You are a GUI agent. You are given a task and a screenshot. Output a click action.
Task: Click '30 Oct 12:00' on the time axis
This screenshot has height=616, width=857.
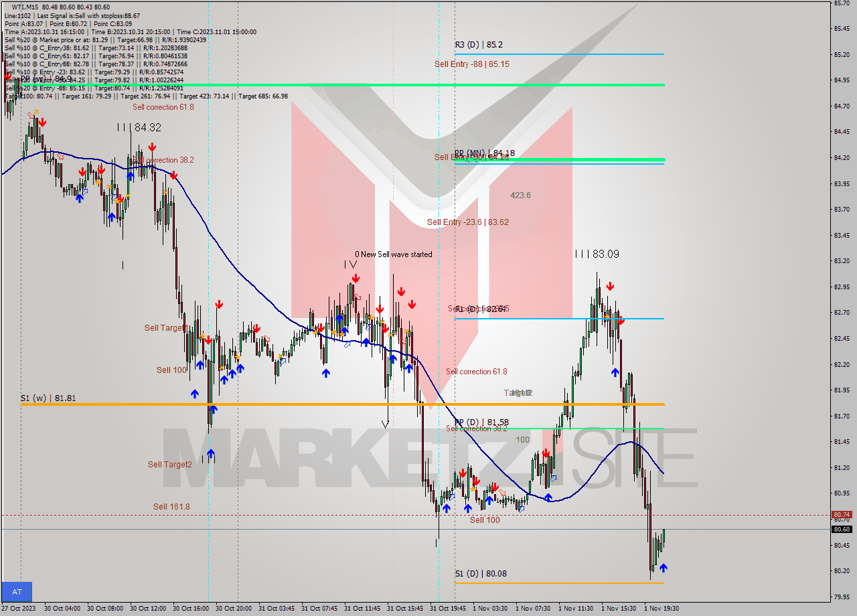[148, 609]
